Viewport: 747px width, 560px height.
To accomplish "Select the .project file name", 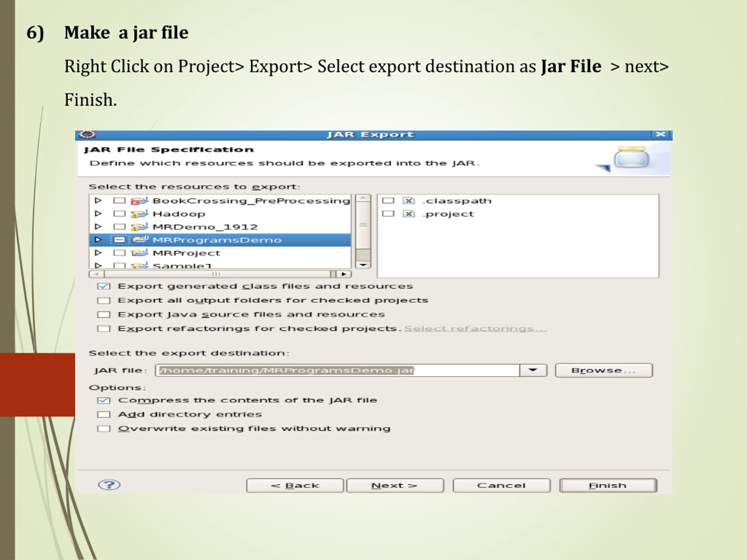I will tap(448, 214).
